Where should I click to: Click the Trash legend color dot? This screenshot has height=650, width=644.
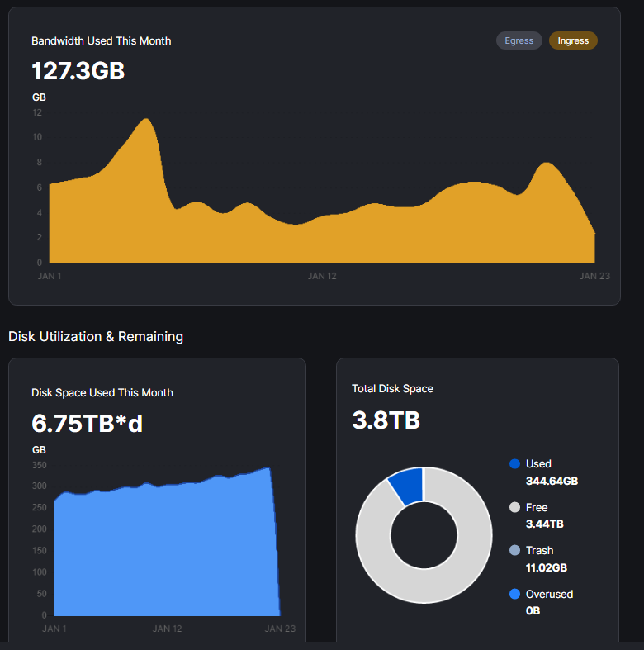point(515,551)
